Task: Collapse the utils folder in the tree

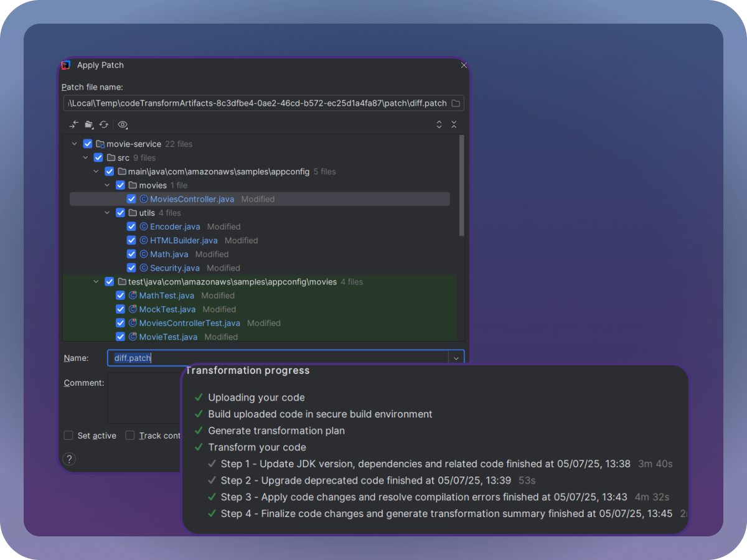Action: coord(107,212)
